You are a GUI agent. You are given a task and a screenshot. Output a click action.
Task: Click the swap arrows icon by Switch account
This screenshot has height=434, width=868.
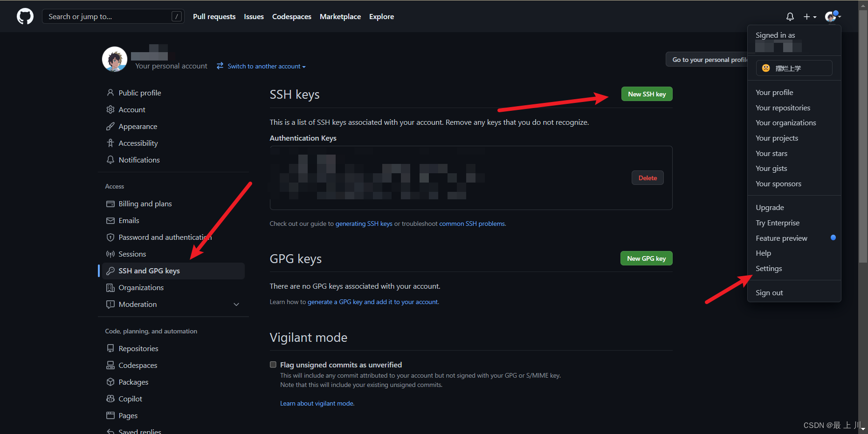coord(220,66)
